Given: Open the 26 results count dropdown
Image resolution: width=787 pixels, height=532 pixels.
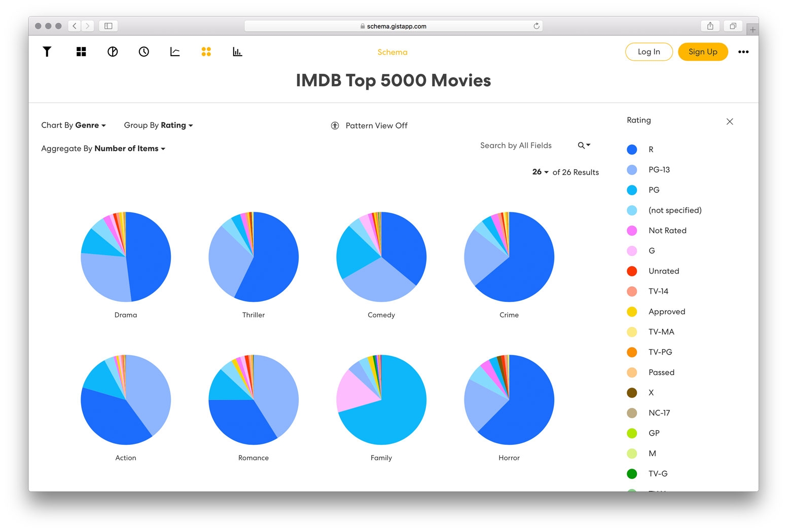Looking at the screenshot, I should coord(541,172).
